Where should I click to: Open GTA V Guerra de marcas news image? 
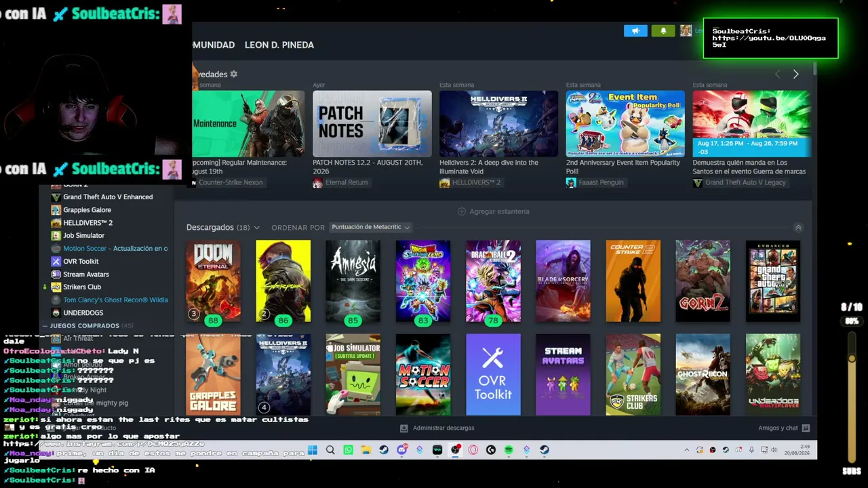point(752,124)
